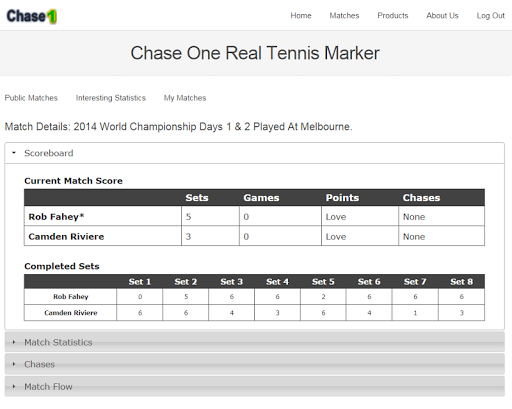
Task: Click the Chase1 logo
Action: [x=32, y=16]
